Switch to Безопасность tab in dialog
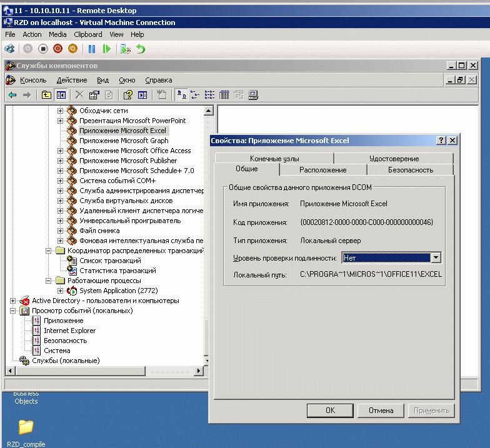This screenshot has width=490, height=448. [x=410, y=170]
